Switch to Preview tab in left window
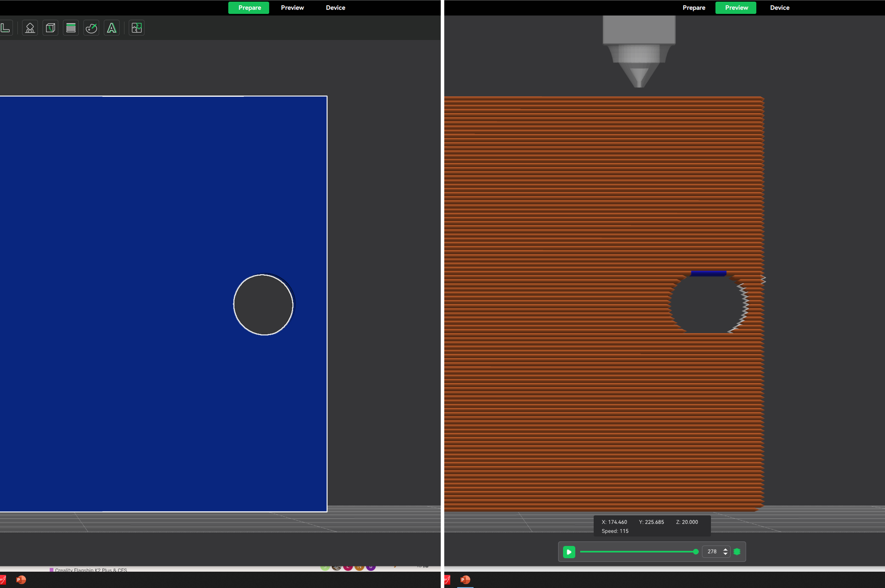This screenshot has height=588, width=885. (292, 7)
